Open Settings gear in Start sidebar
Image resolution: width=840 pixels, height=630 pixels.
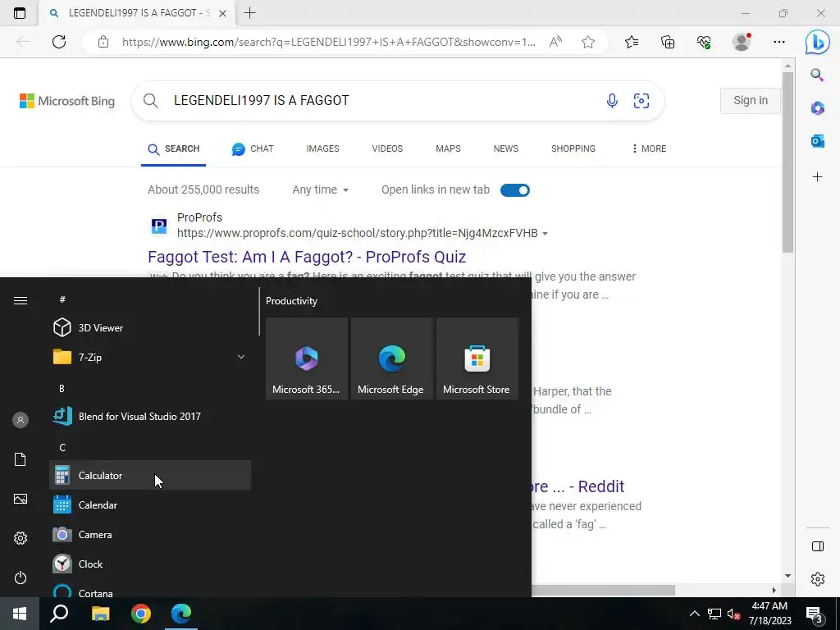pos(21,538)
